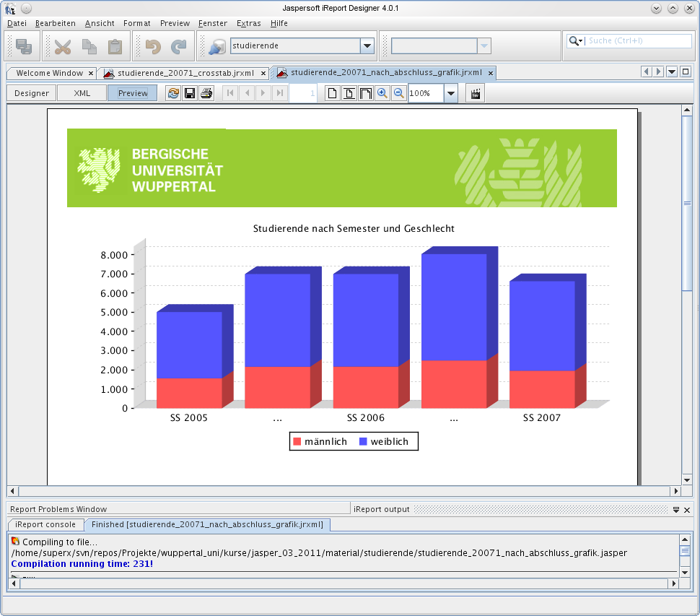Click the clapperboard icon in preview toolbar
Screen dimensions: 700x616
[476, 93]
